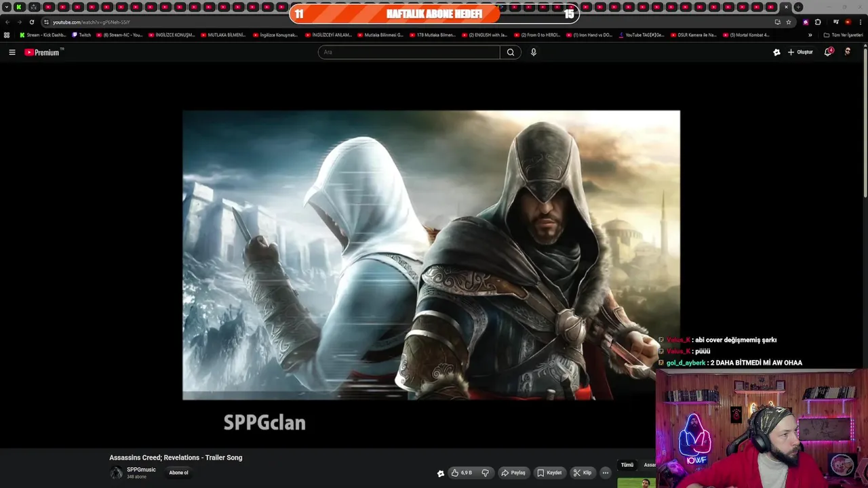The width and height of the screenshot is (868, 488).
Task: Open the Oluştur create menu
Action: coord(800,52)
